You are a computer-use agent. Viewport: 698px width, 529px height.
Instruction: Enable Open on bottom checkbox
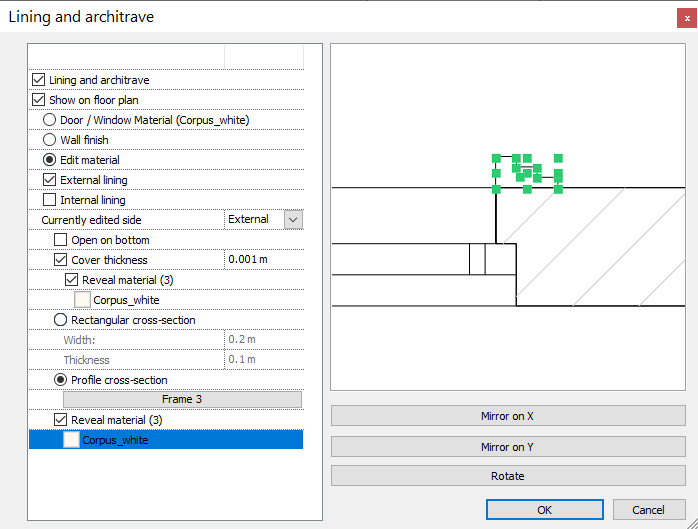point(61,240)
